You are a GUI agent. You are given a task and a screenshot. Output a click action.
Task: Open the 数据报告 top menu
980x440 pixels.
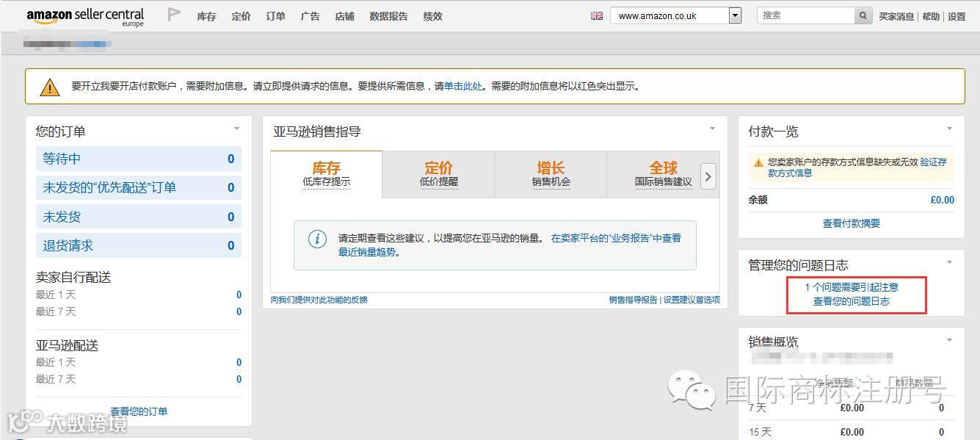[388, 16]
